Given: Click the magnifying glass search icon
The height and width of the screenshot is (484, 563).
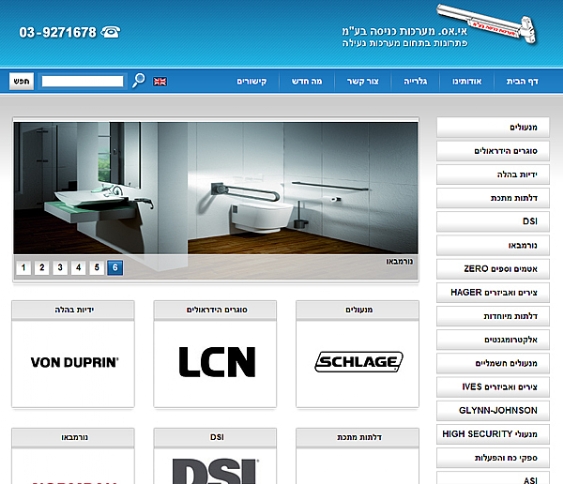Looking at the screenshot, I should [138, 80].
